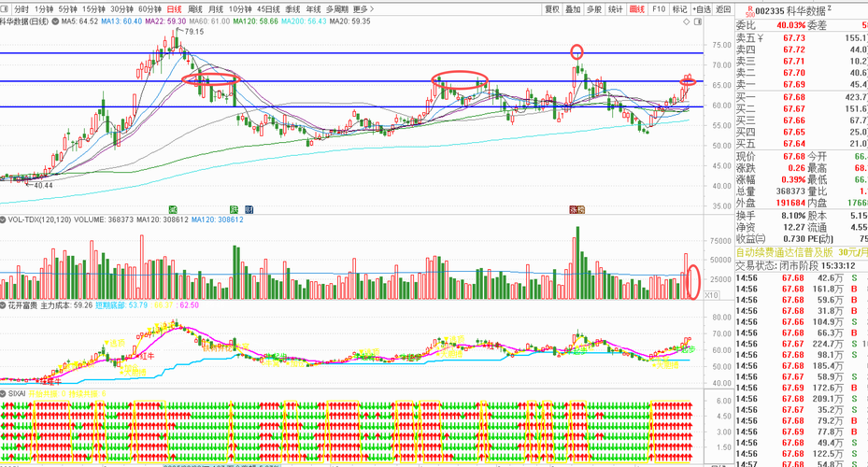Screen dimensions: 868x467
Task: Click the VOLUME: 368373 legend value
Action: tap(104, 219)
